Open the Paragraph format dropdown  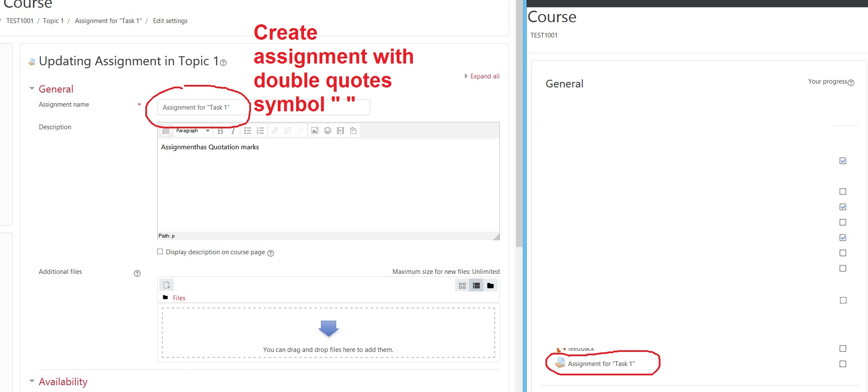[193, 131]
